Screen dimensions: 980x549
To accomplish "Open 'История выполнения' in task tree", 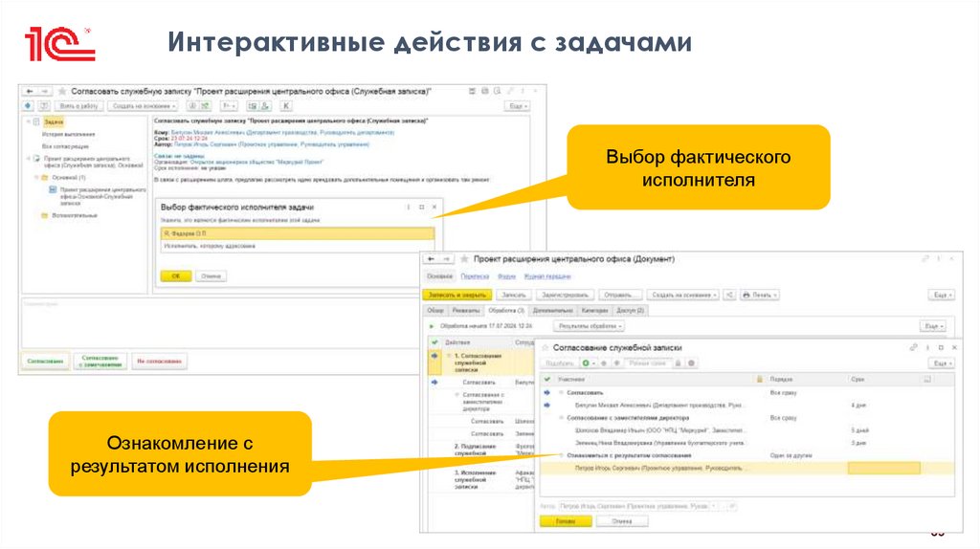I will tap(69, 134).
